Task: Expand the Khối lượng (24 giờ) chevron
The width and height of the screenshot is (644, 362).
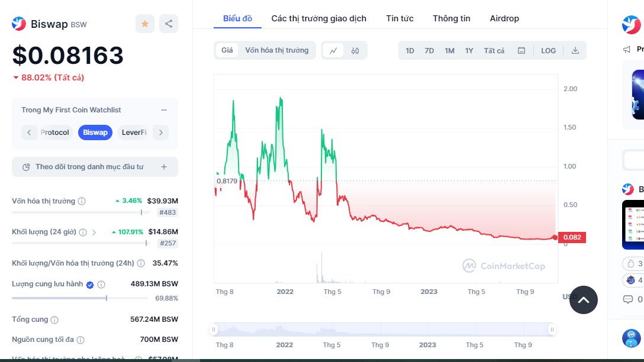Action: pos(94,232)
